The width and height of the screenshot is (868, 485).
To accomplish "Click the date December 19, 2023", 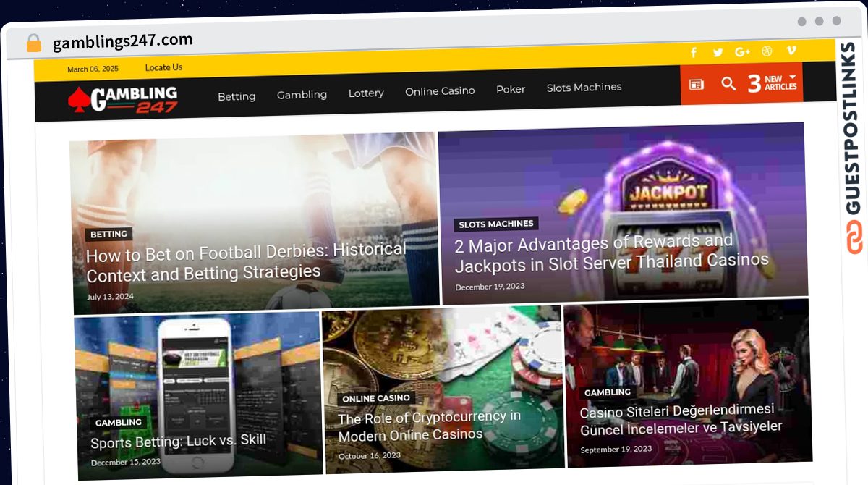I will [490, 287].
